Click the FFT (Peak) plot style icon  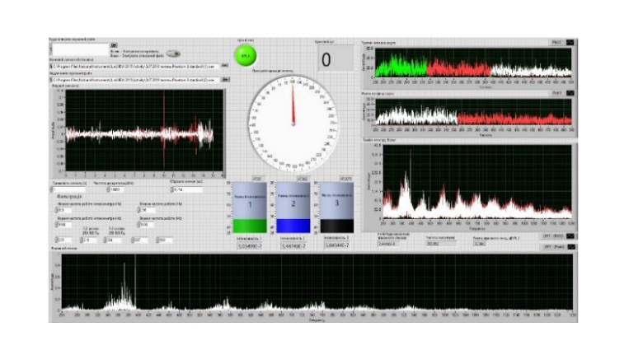[570, 247]
